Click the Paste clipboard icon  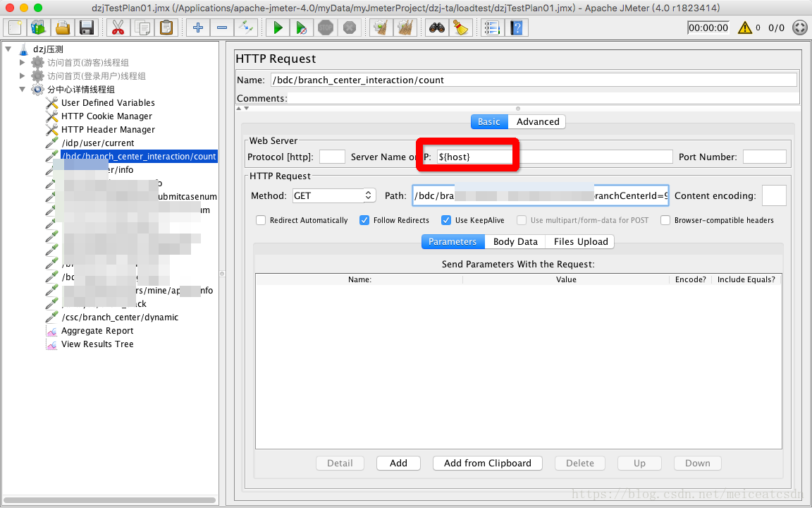pos(166,28)
